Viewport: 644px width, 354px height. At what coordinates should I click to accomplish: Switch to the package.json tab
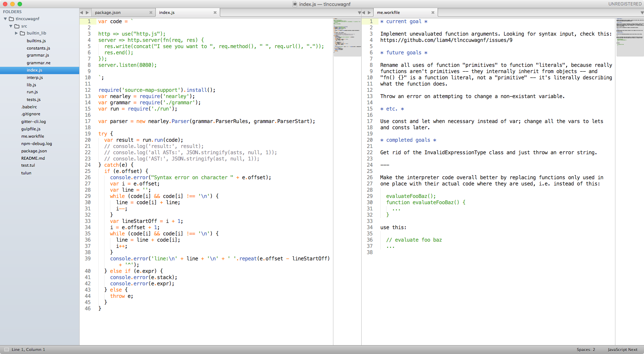[x=108, y=12]
